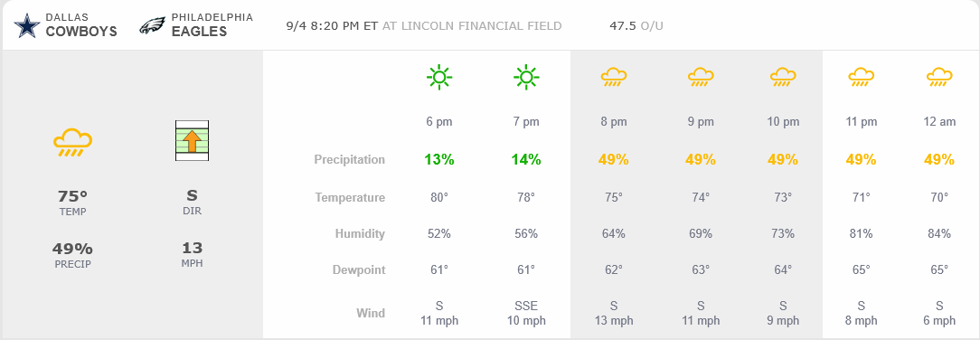Screen dimensions: 980x340
Task: Click the Lincoln Financial Field venue text
Action: pyautogui.click(x=472, y=26)
